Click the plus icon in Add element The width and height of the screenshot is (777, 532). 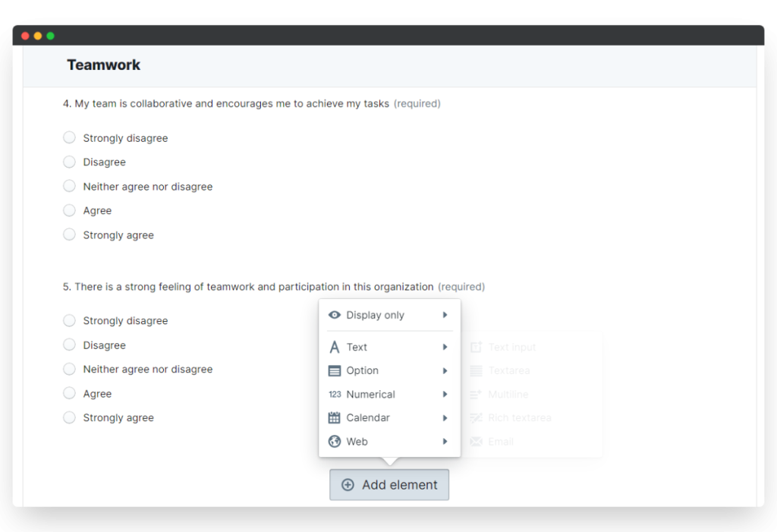pyautogui.click(x=348, y=485)
